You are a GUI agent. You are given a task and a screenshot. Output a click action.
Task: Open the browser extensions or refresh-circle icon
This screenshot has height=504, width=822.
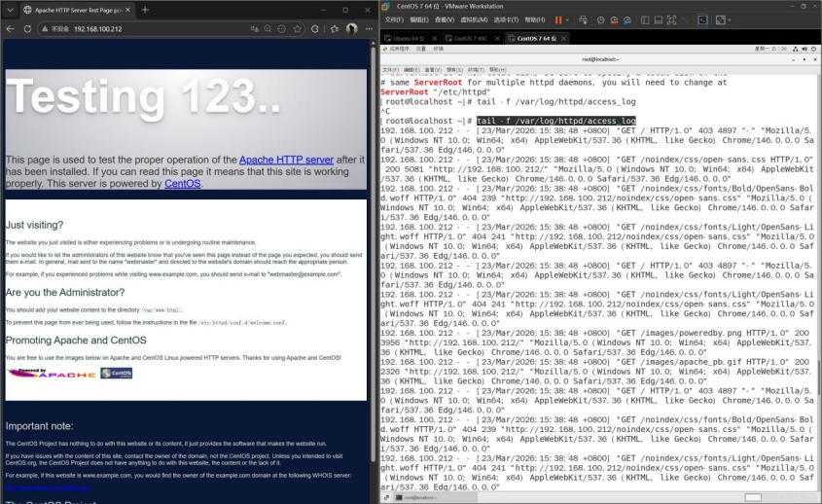[314, 29]
